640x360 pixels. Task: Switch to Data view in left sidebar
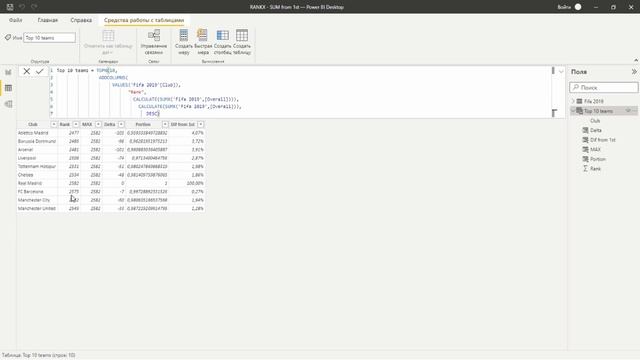[8, 88]
